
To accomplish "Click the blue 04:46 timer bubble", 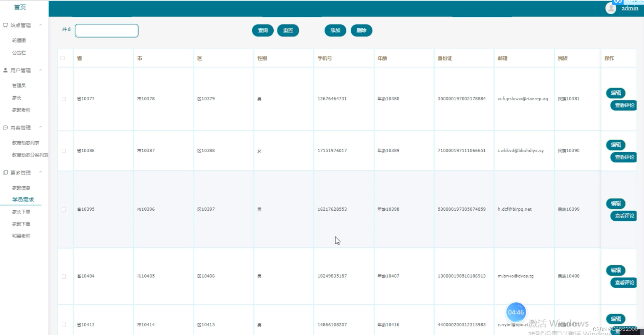I will coord(516,312).
